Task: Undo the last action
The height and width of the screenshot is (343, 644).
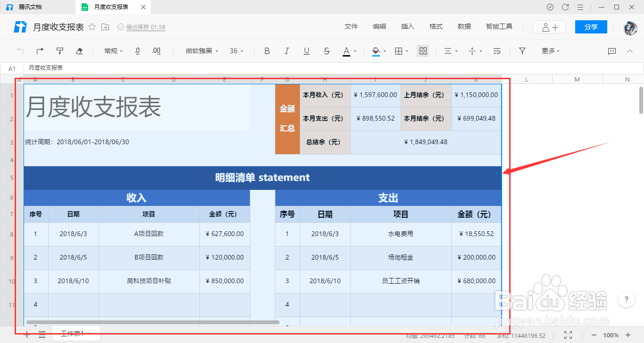Action: [x=20, y=51]
